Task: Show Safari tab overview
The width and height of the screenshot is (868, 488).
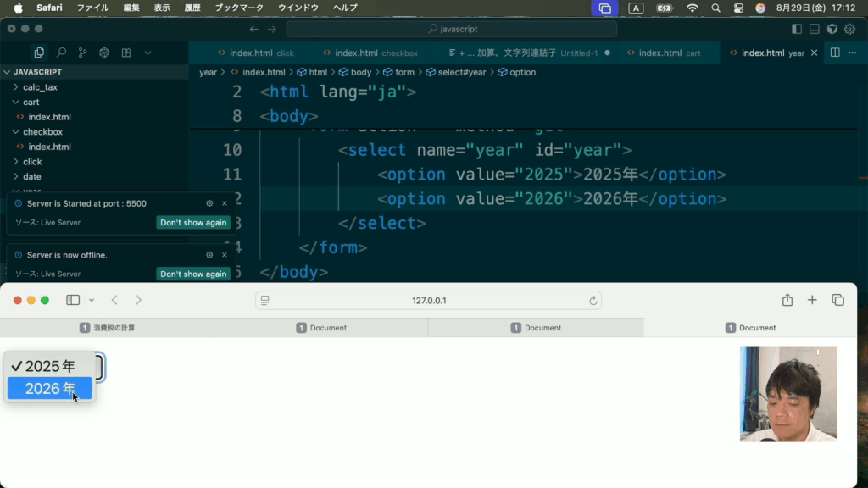Action: tap(837, 300)
